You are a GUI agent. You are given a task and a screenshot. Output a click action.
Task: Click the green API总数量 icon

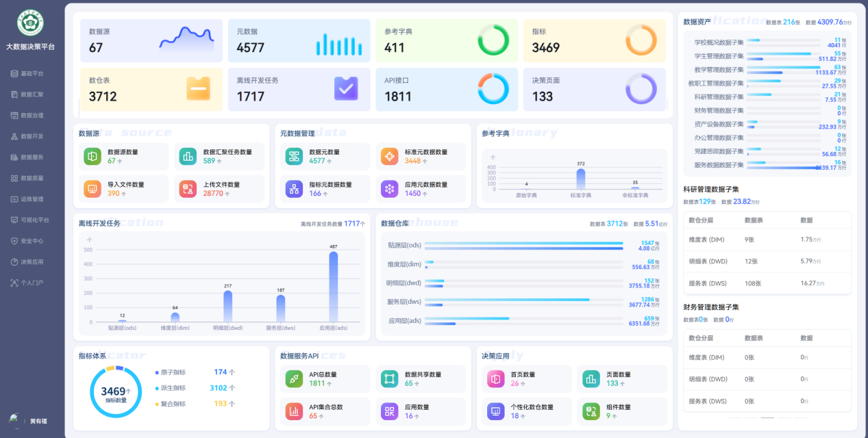point(294,378)
